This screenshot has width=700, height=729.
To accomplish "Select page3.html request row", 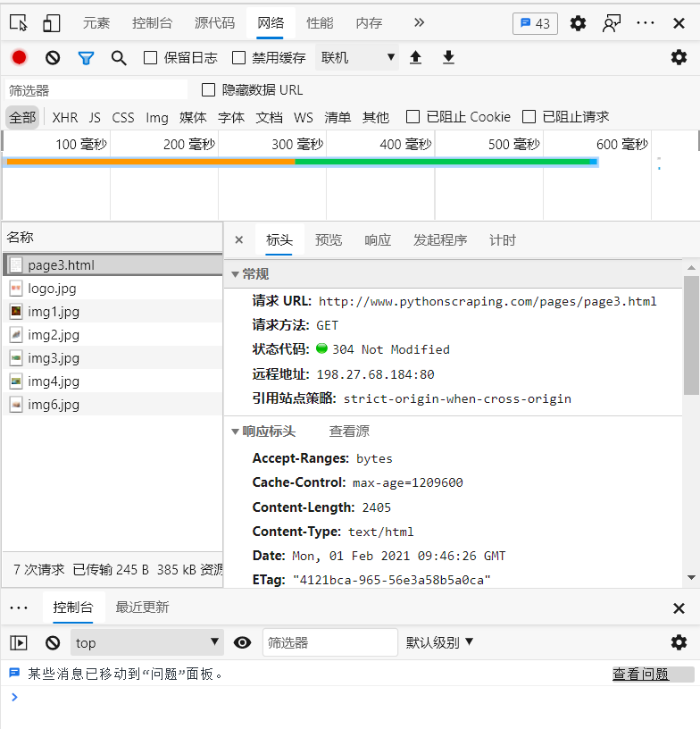I will coord(112,265).
